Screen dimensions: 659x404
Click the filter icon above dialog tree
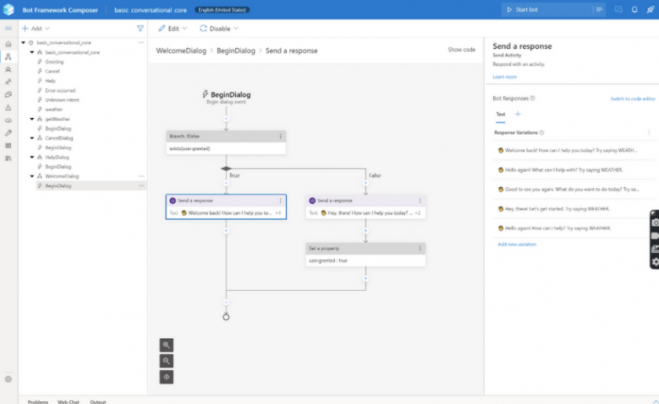point(140,29)
